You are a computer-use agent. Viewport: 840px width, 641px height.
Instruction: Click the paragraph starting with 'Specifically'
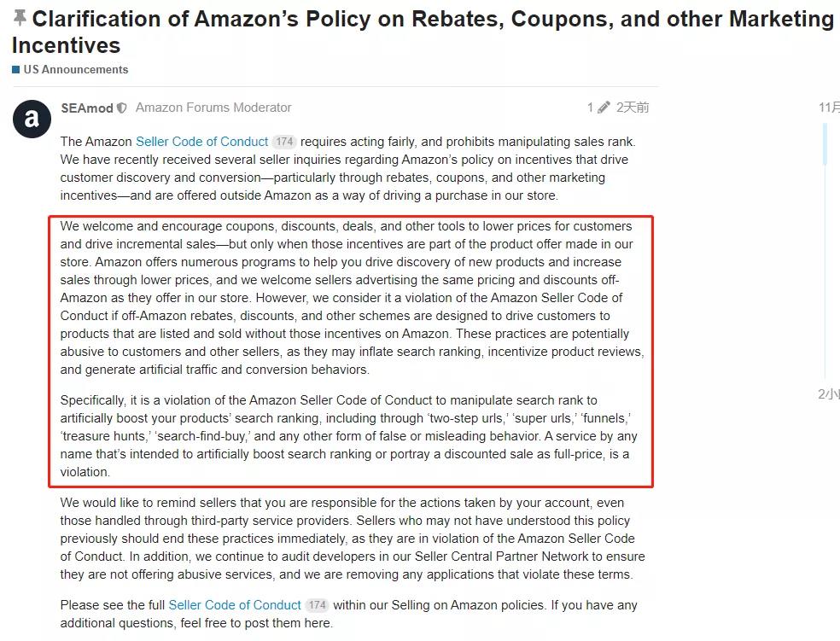point(350,436)
